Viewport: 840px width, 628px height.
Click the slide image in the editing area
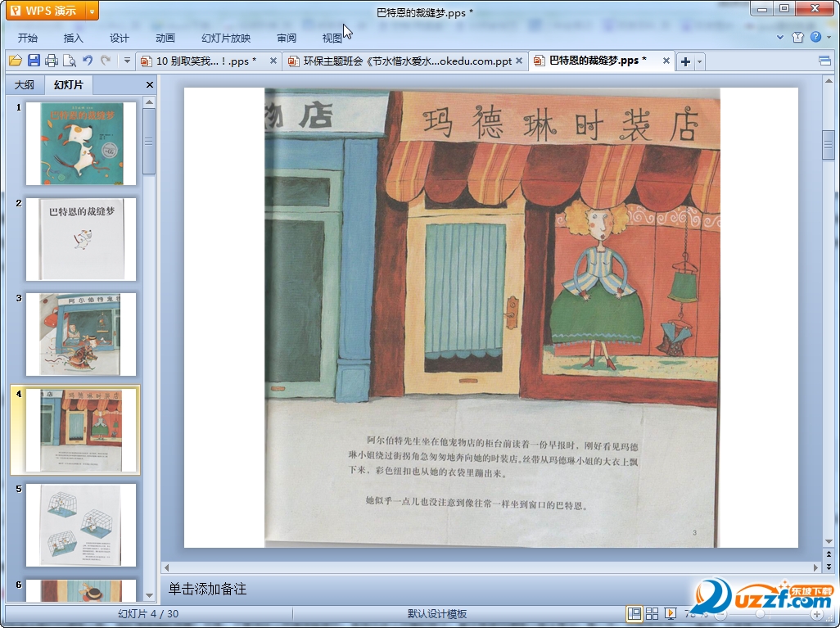[492, 317]
